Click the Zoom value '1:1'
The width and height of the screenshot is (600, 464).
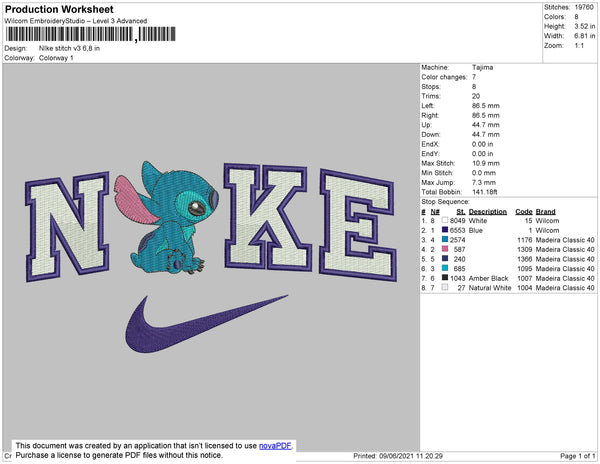[x=579, y=46]
